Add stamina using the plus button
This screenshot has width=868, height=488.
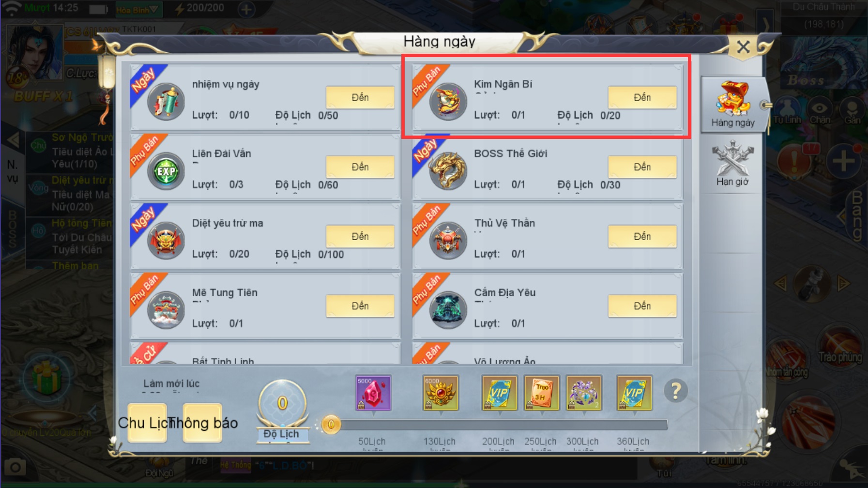pyautogui.click(x=246, y=9)
